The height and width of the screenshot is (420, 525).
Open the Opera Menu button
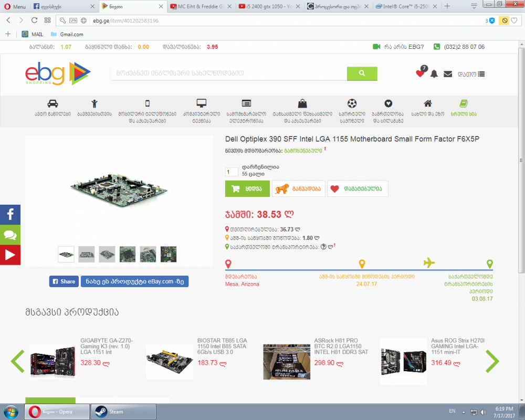(14, 6)
